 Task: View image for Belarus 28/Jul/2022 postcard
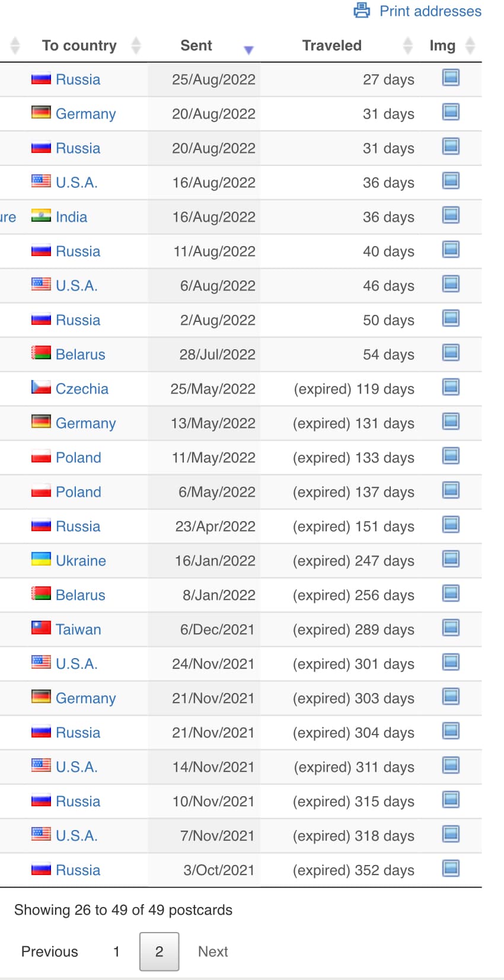(x=451, y=353)
